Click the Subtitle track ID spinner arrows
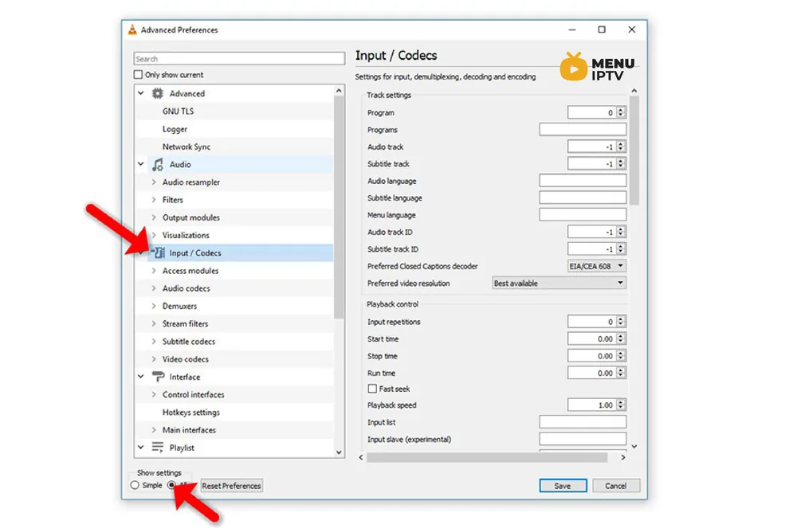This screenshot has height=532, width=797. [621, 249]
